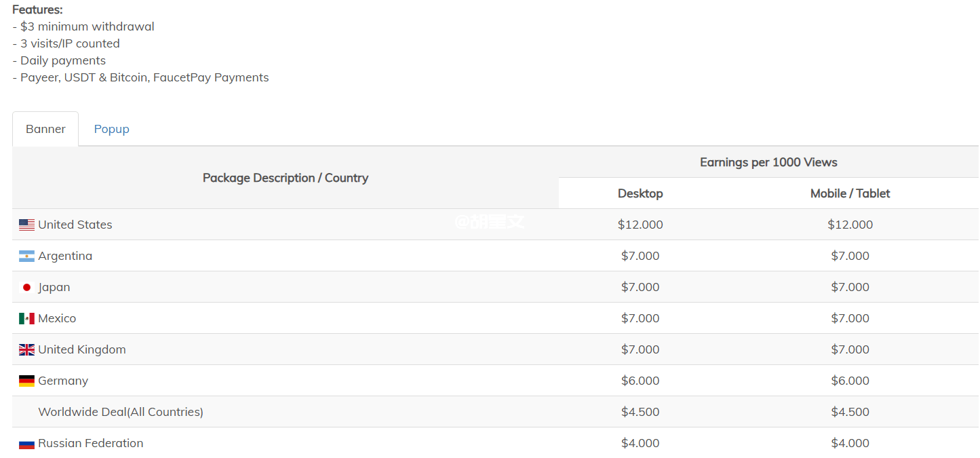
Task: Click the Russian Federation flag icon
Action: (26, 444)
